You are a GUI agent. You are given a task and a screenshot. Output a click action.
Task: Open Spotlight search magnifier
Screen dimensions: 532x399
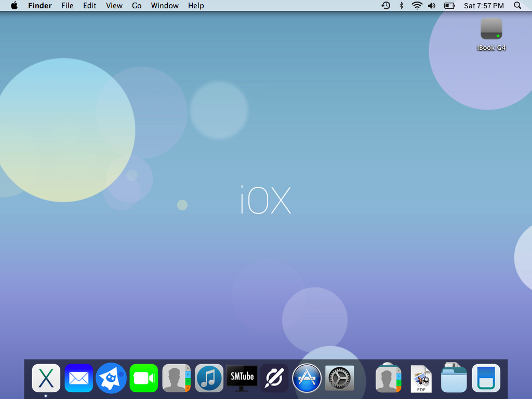[x=517, y=5]
